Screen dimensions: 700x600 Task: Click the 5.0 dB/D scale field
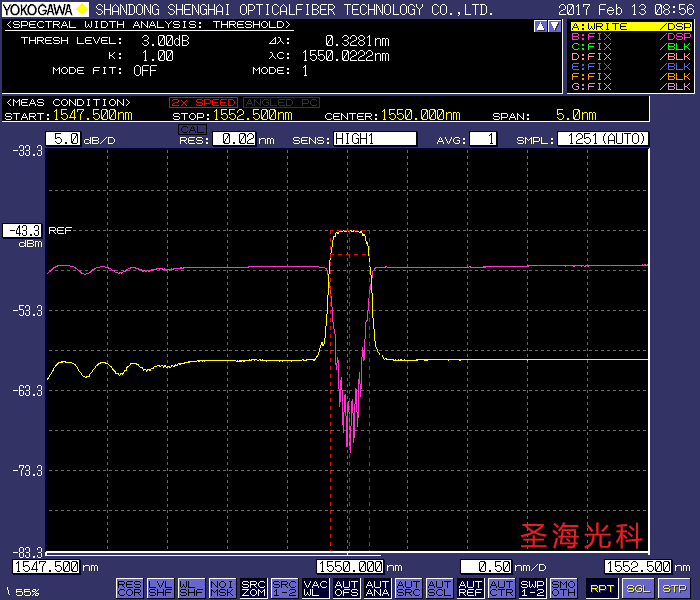(63, 139)
